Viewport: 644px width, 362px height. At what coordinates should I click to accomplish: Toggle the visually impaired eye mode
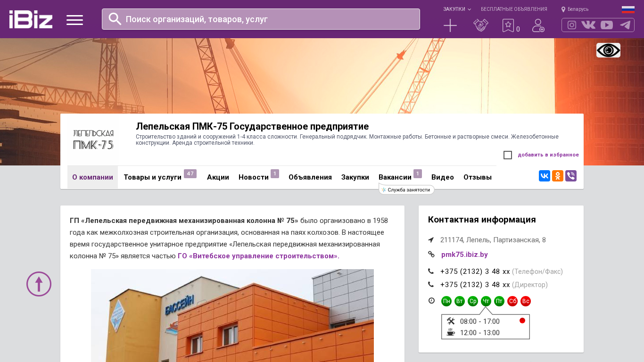pyautogui.click(x=608, y=50)
